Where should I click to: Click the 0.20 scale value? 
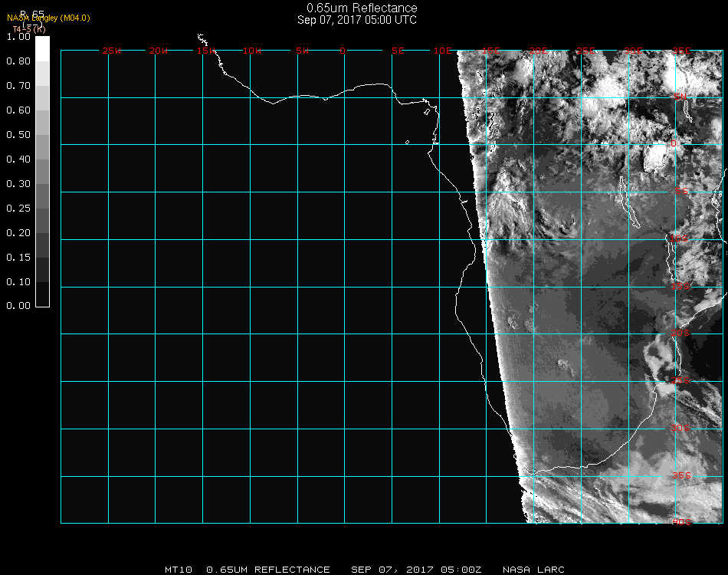pyautogui.click(x=18, y=233)
